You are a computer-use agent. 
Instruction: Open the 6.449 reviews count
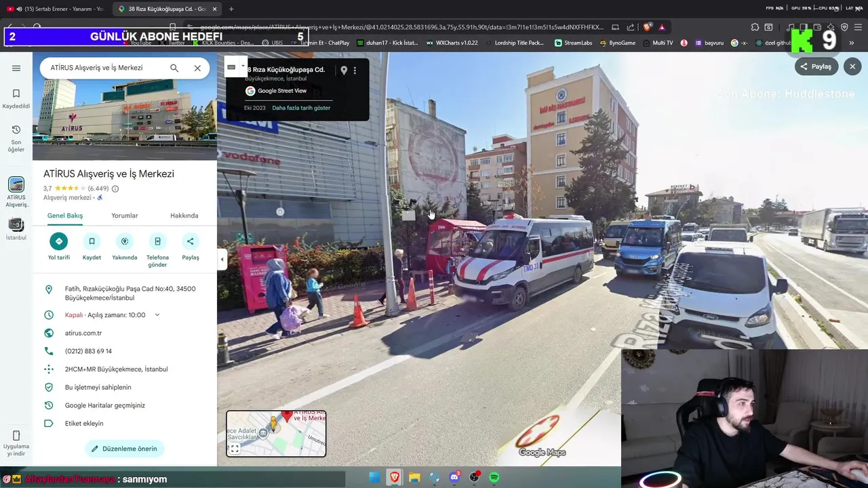(x=98, y=188)
